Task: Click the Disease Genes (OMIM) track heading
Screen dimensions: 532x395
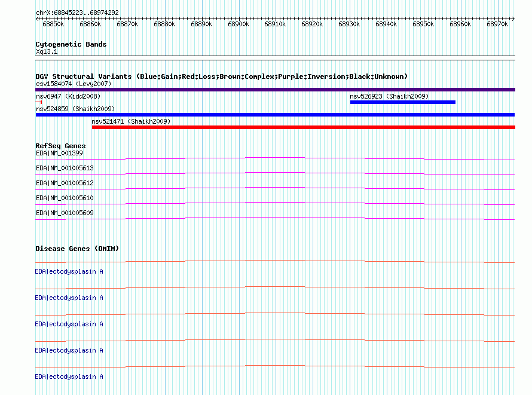Action: 77,249
